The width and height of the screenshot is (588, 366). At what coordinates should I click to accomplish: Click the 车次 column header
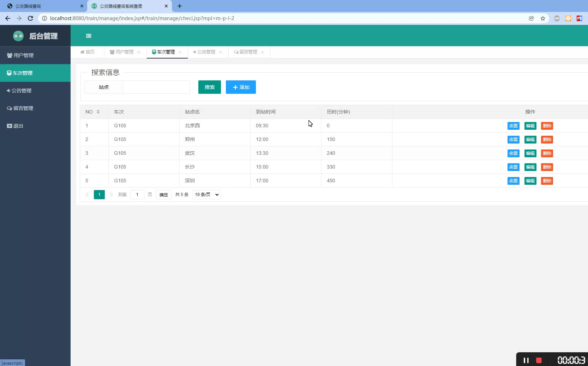[x=144, y=112]
